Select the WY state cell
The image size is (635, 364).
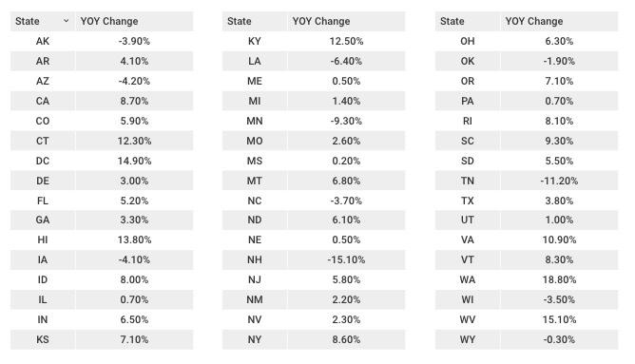pos(468,339)
